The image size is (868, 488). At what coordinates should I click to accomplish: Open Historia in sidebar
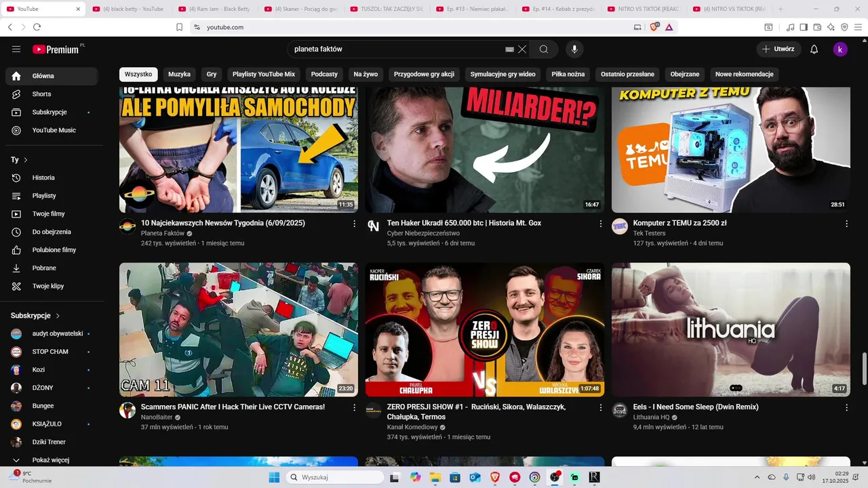coord(54,178)
